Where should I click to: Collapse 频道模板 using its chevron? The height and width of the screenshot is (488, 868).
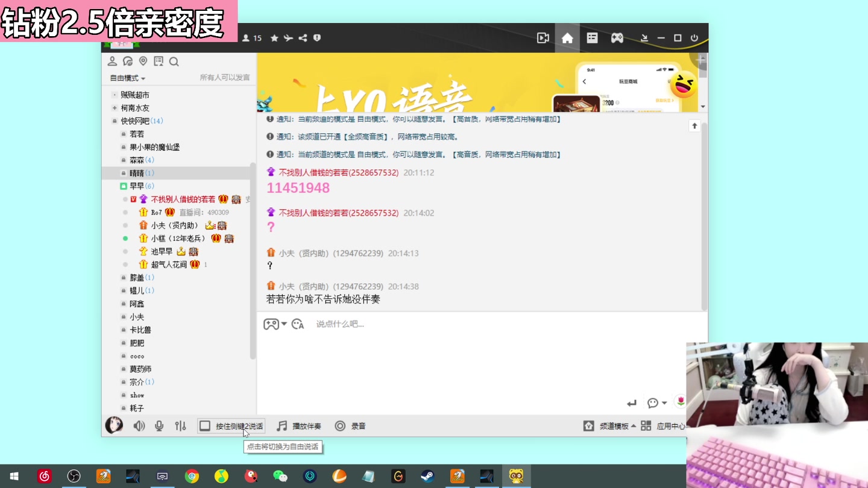[633, 425]
